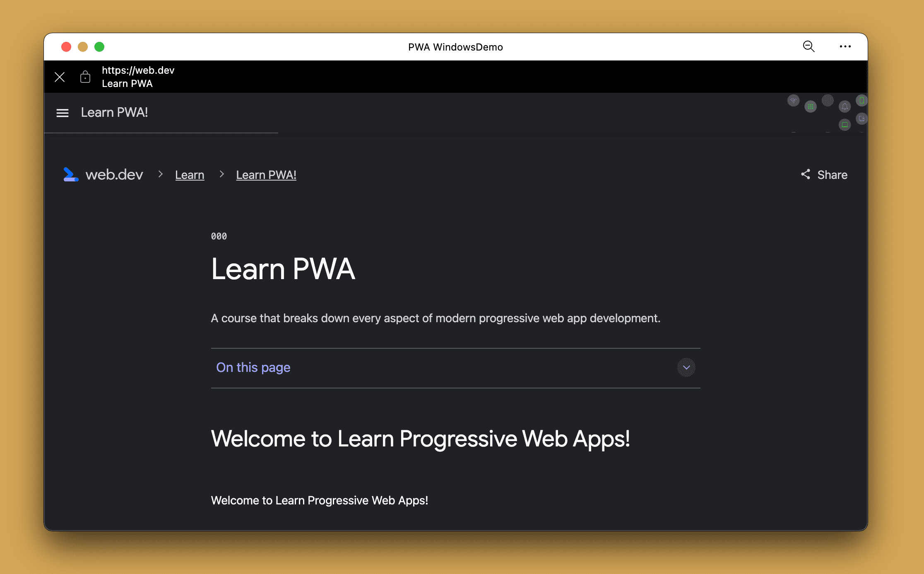
Task: Click the lock/security icon in address bar
Action: click(86, 77)
